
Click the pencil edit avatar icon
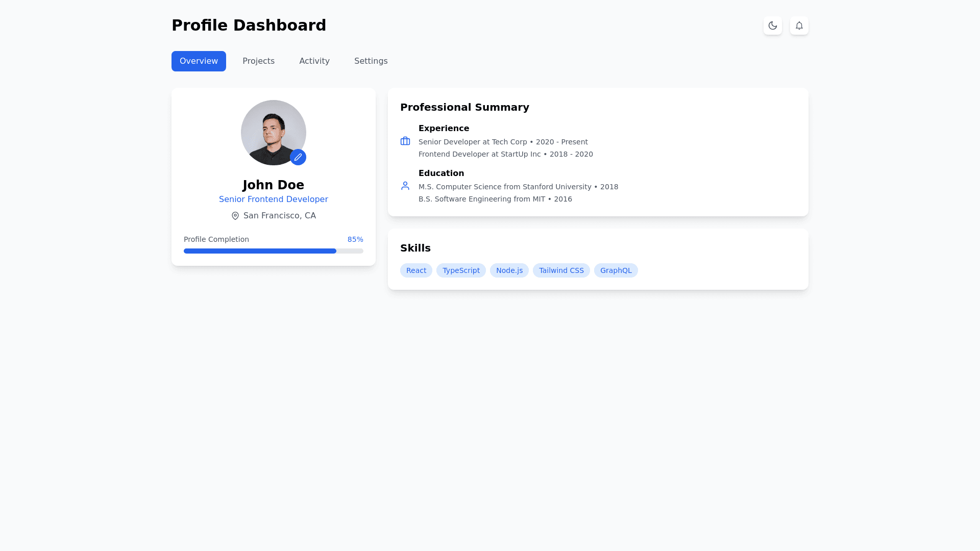(298, 157)
